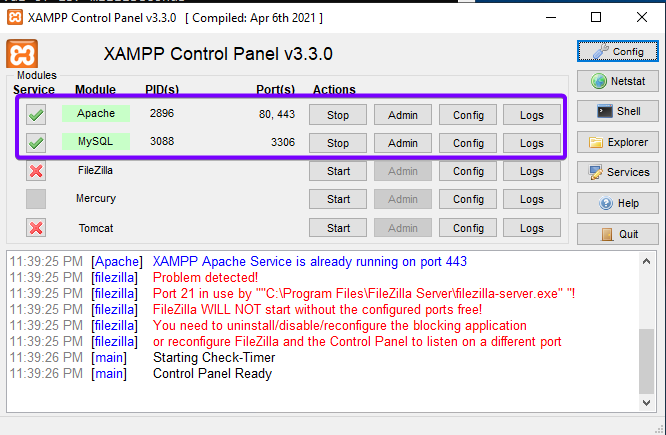Click 'Port 21 in use' log line
The image size is (666, 435).
tap(364, 294)
